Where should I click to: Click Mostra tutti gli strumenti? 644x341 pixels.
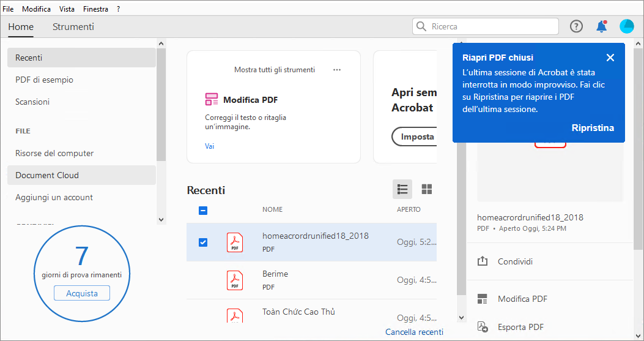click(275, 70)
